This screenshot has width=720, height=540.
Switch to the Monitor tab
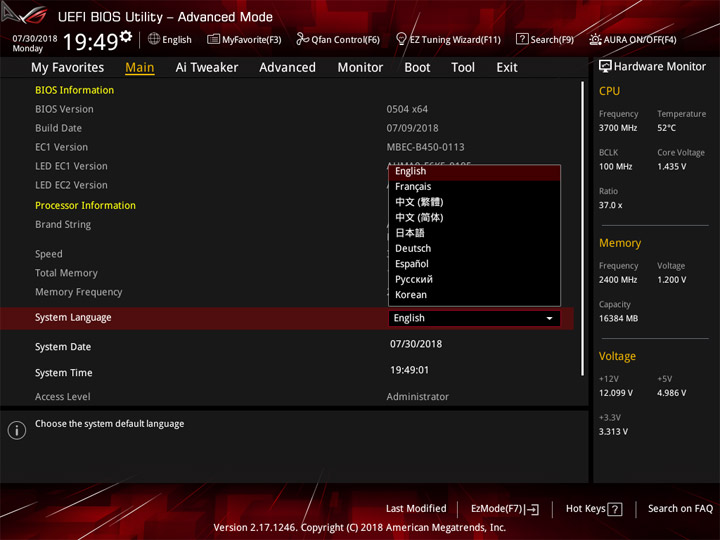(x=360, y=68)
